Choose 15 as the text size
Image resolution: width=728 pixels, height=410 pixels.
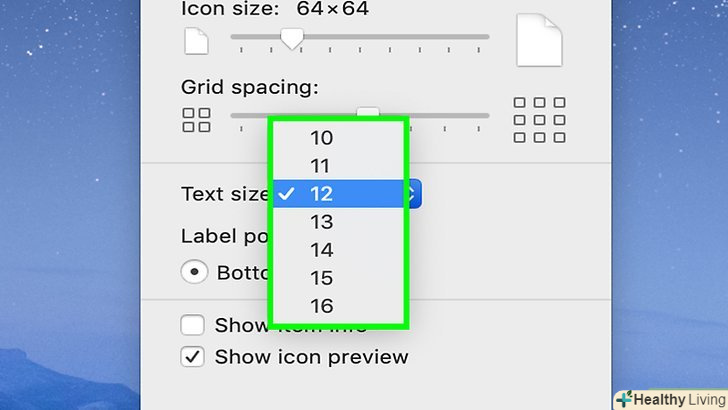321,278
